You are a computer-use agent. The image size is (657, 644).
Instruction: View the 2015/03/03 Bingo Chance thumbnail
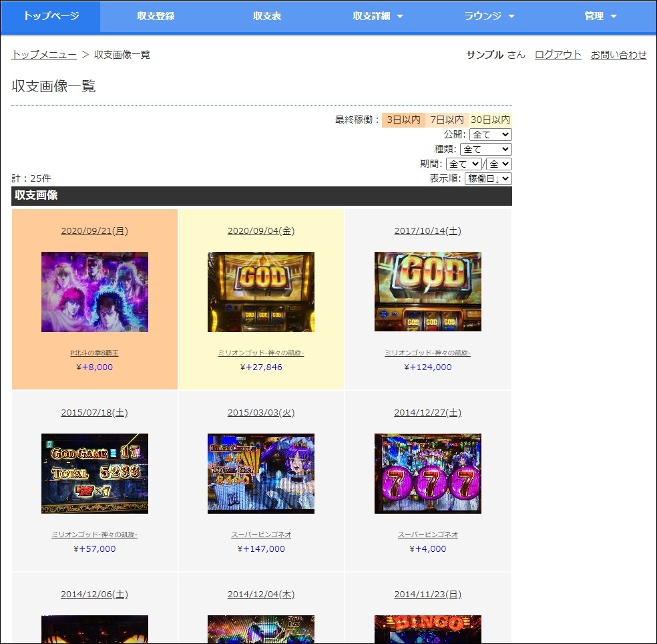[261, 474]
